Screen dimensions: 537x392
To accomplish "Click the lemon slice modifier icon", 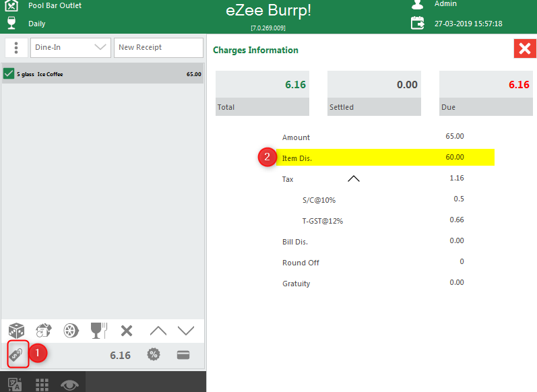I will point(71,331).
